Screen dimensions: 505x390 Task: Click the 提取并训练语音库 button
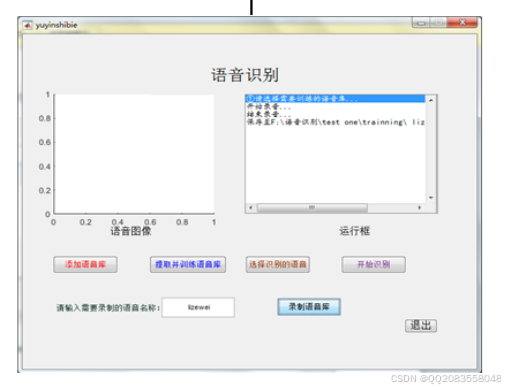pyautogui.click(x=188, y=264)
